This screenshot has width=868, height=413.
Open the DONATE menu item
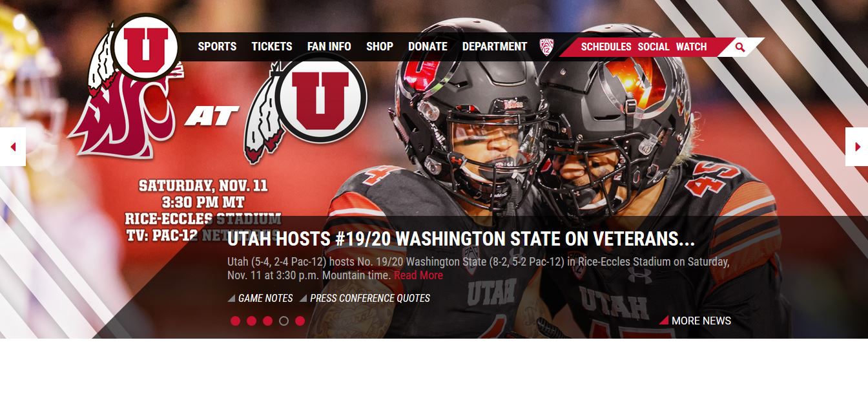pos(428,47)
